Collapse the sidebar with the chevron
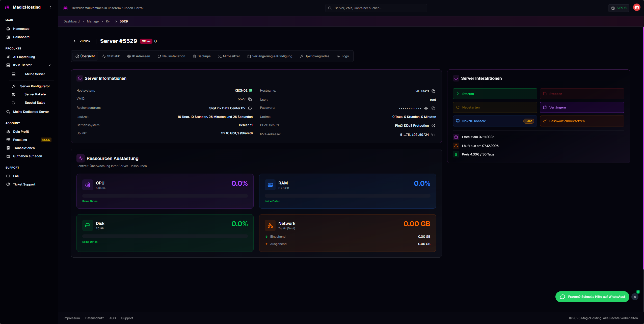Viewport: 644px width, 324px height. (x=50, y=7)
